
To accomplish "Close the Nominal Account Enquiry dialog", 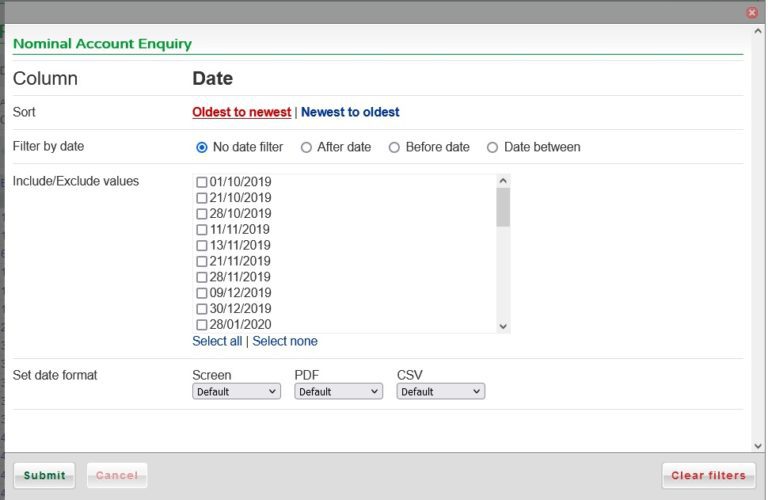I will [x=752, y=13].
